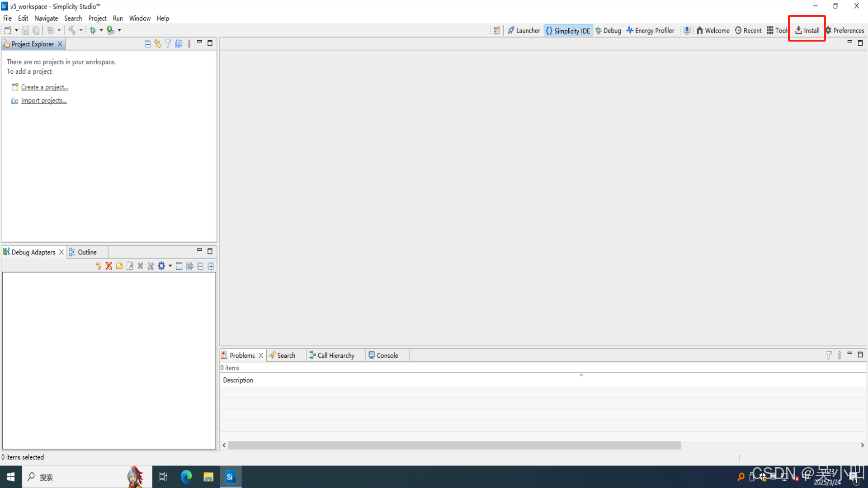868x488 pixels.
Task: Click the Debug bug toolbar icon
Action: pyautogui.click(x=93, y=30)
